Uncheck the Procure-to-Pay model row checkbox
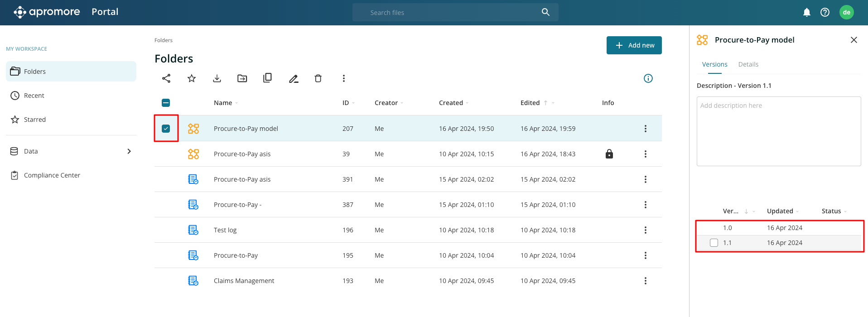This screenshot has height=317, width=868. (166, 129)
